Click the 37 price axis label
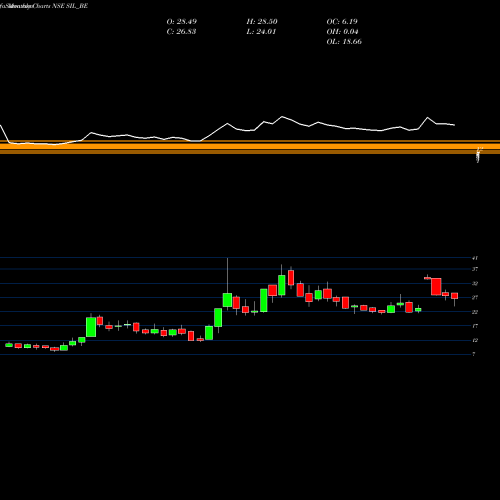This screenshot has height=500, width=500. coord(475,269)
